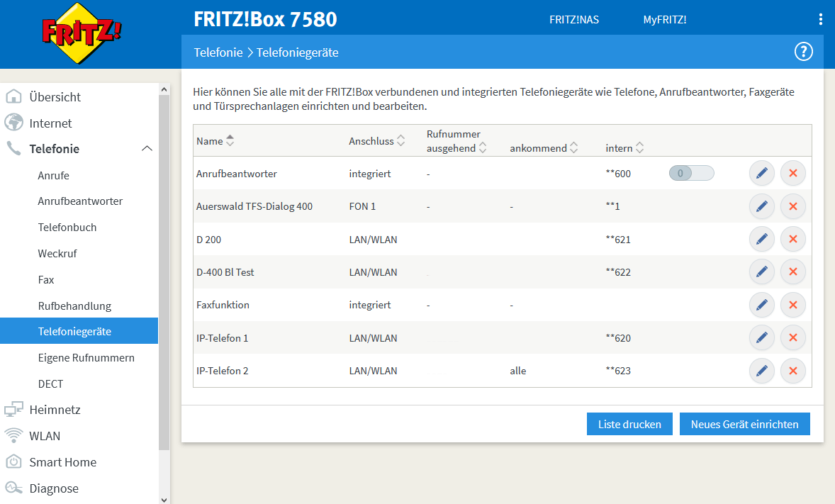
Task: Click the D-400 Bl Test name
Action: coord(225,272)
